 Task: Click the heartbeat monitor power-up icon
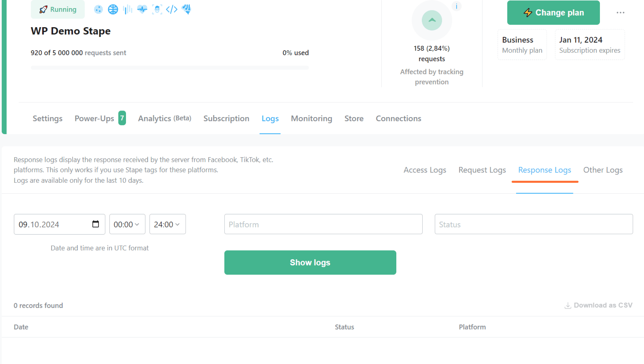142,10
